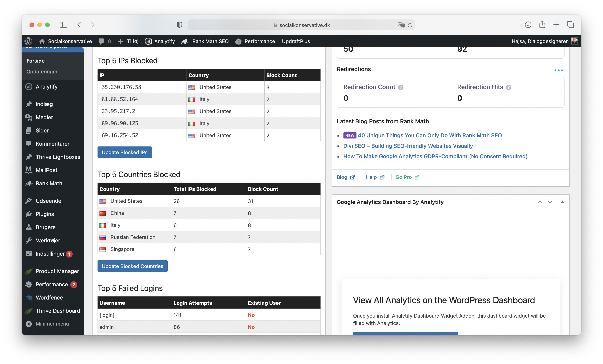603x364 pixels.
Task: Open Medier icon in sidebar
Action: pos(29,117)
